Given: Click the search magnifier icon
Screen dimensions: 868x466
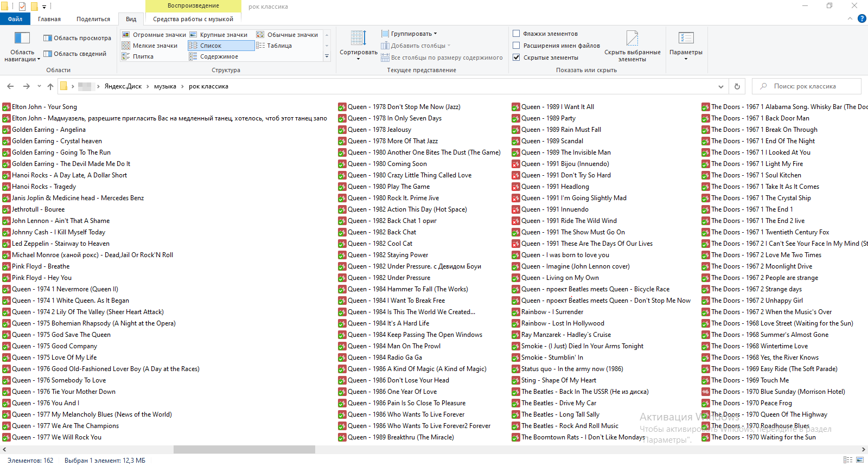Looking at the screenshot, I should click(763, 86).
